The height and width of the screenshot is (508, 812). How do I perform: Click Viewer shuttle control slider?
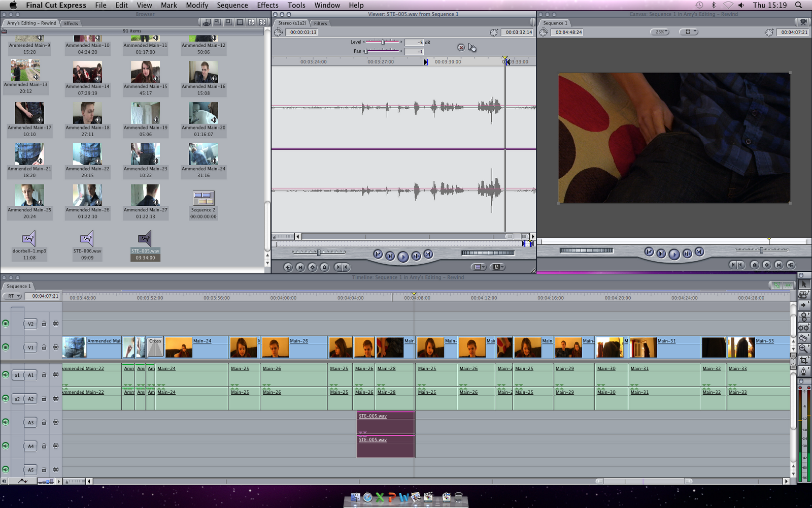pyautogui.click(x=319, y=252)
